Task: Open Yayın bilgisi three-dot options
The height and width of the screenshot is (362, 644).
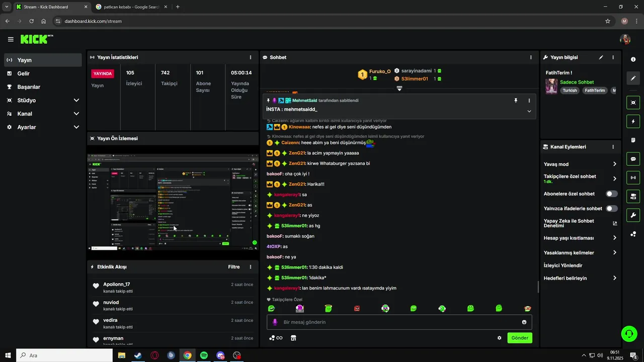Action: click(613, 57)
